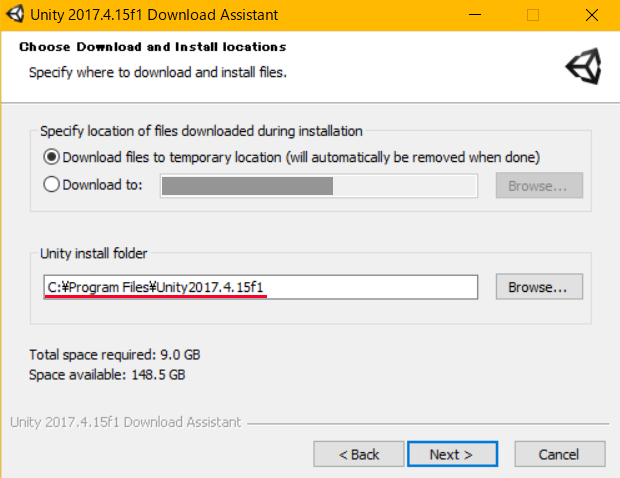Click 'Specify location of files downloaded during installation' label
Screen dimensions: 620x478
click(201, 131)
